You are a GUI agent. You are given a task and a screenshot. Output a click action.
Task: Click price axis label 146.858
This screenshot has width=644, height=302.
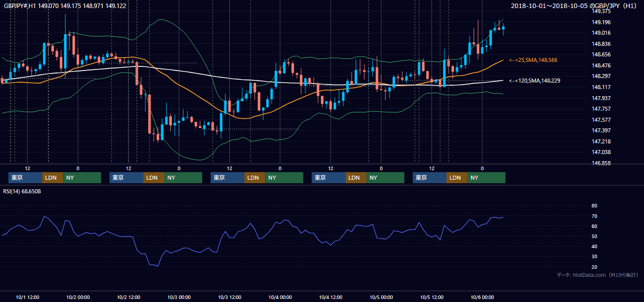tap(601, 163)
